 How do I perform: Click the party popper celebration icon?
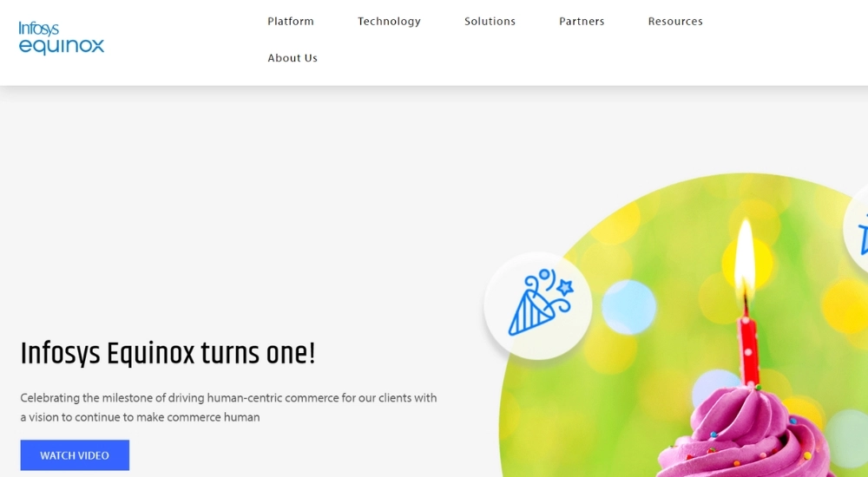[538, 305]
